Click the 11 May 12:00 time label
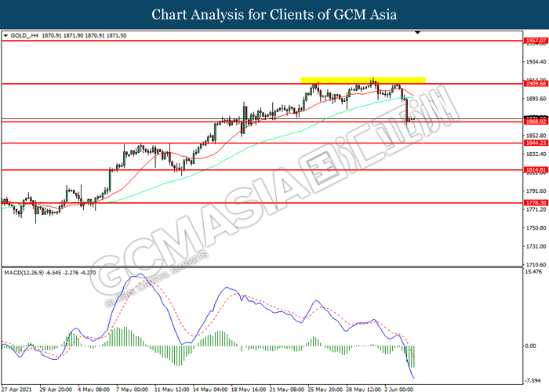549x392 pixels. coord(172,389)
